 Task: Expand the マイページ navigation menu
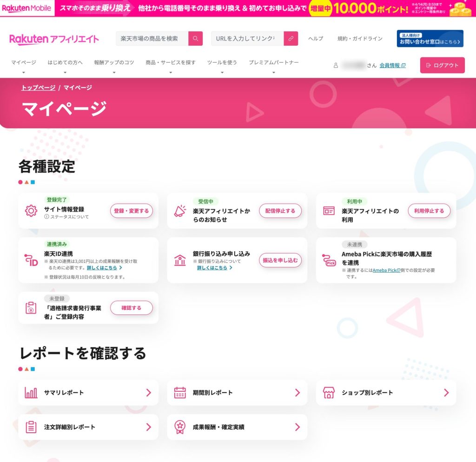coord(24,63)
